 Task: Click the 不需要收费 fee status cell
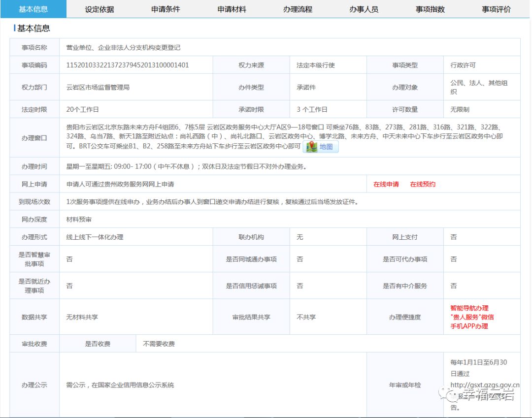point(160,343)
